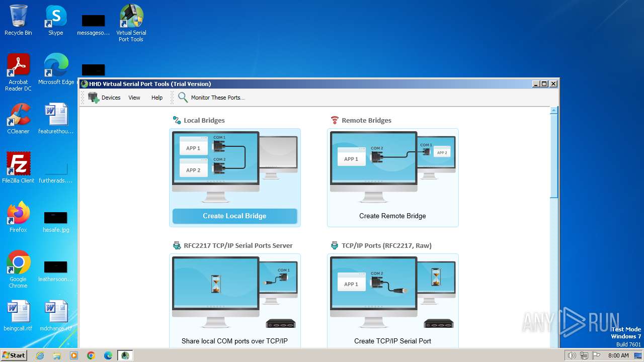Click the magnifier icon beside Monitor These Ports
The image size is (644, 362).
pos(183,98)
